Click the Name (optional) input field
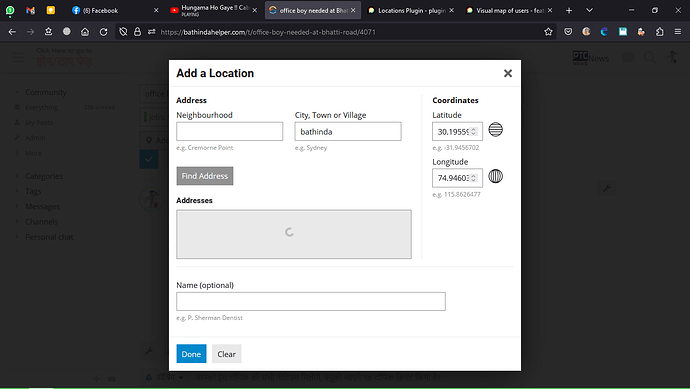This screenshot has height=389, width=690. [311, 301]
